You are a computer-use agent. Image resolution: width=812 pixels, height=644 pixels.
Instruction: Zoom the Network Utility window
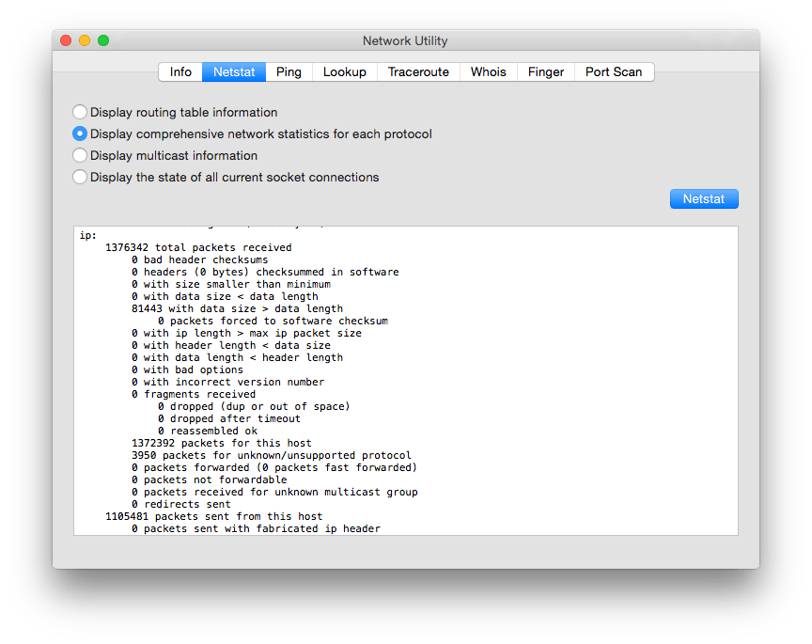pos(102,40)
